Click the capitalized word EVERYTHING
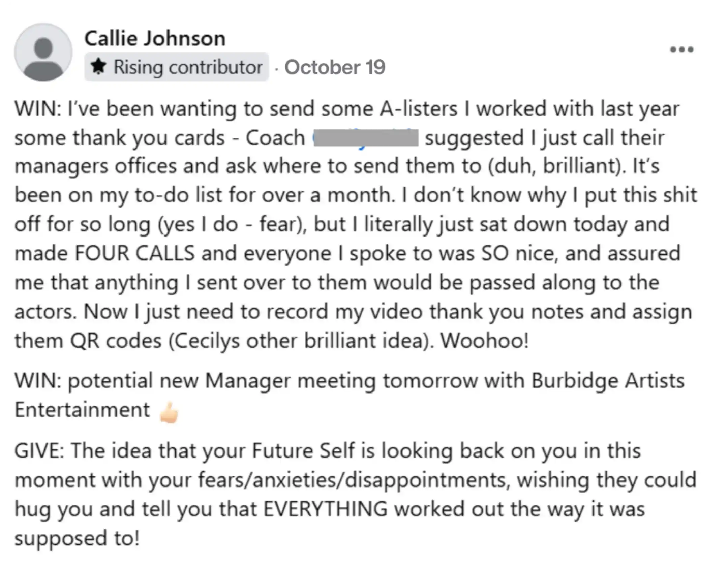The image size is (728, 566). point(325,509)
